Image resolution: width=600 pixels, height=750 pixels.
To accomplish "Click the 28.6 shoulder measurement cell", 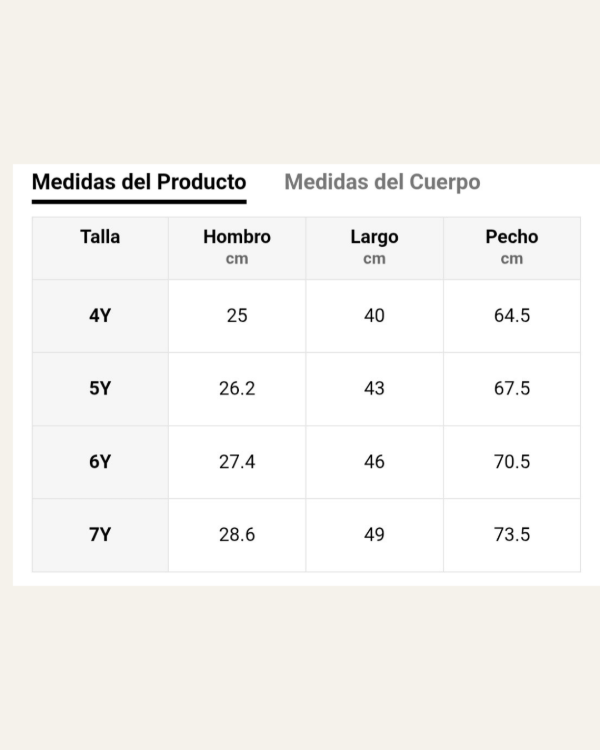I will [x=237, y=535].
